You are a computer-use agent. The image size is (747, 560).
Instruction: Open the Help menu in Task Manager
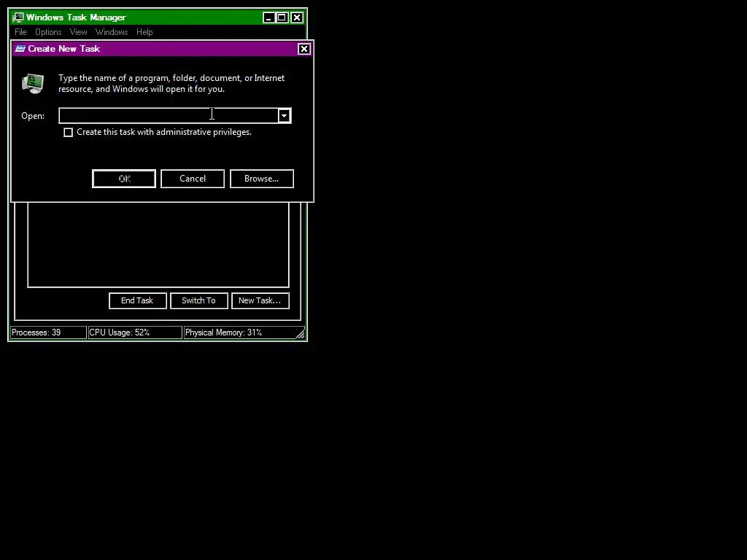[144, 32]
